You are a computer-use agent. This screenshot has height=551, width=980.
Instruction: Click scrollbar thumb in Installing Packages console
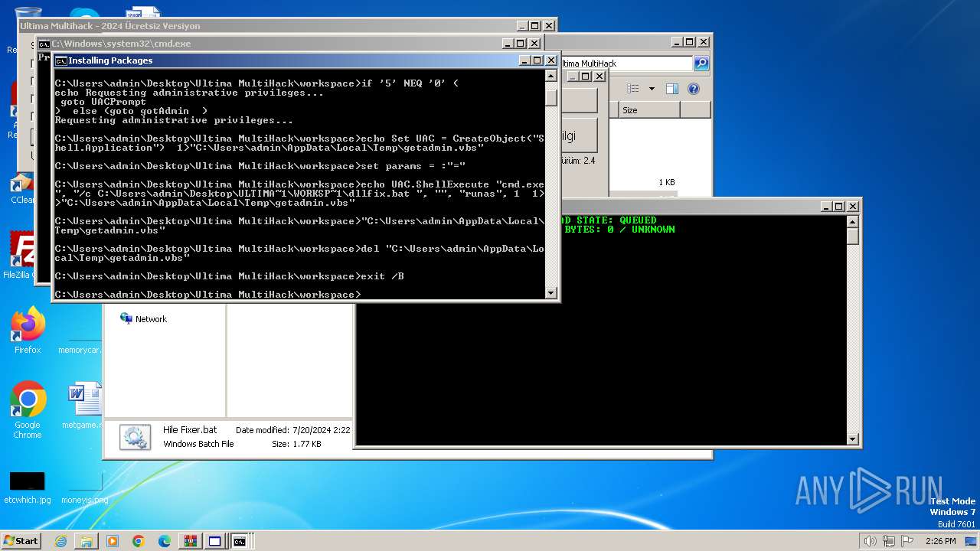coord(550,98)
